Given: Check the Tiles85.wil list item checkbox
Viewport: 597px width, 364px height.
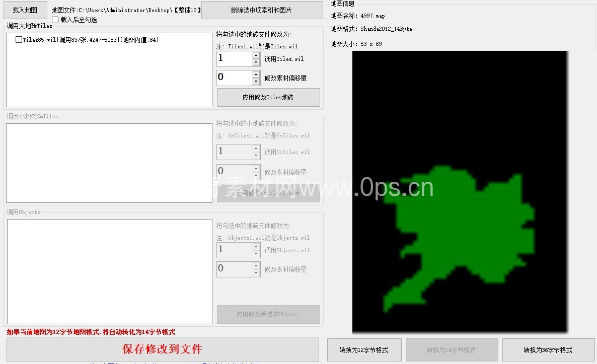Looking at the screenshot, I should pos(19,40).
